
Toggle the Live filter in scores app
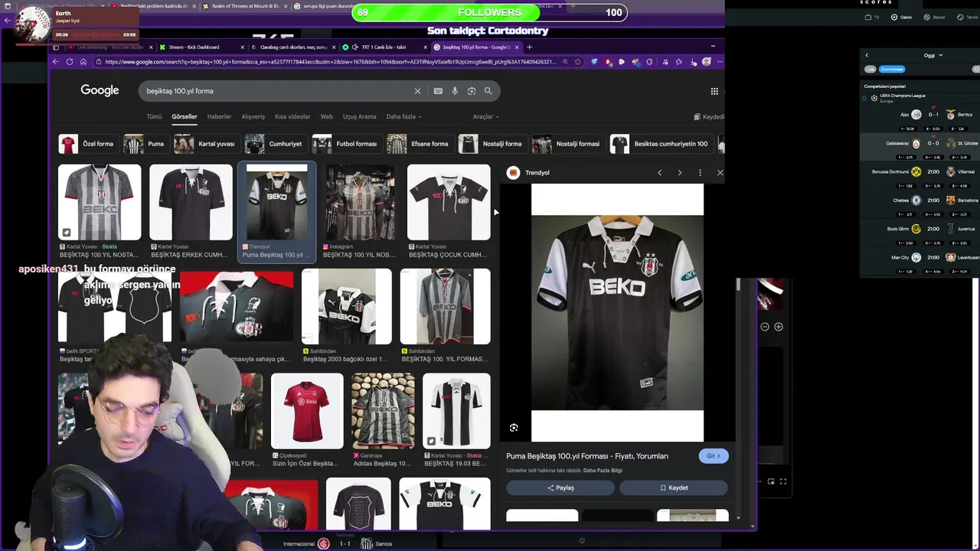pyautogui.click(x=871, y=69)
